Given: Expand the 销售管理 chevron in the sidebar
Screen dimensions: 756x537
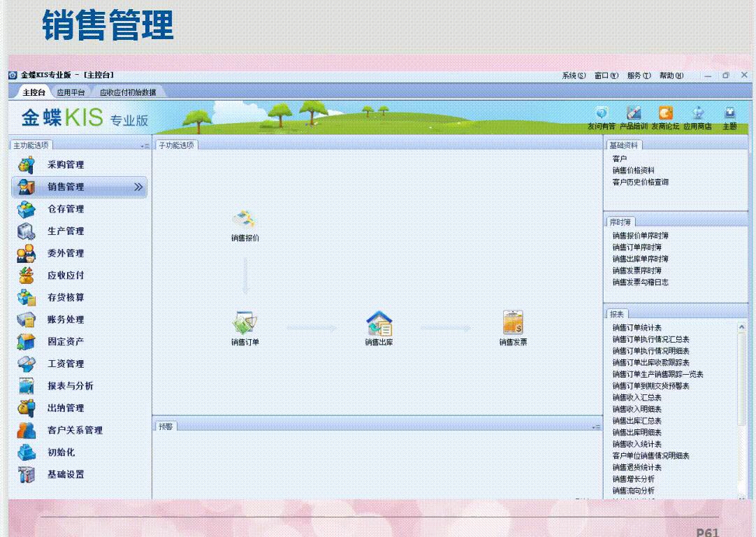Looking at the screenshot, I should tap(138, 187).
